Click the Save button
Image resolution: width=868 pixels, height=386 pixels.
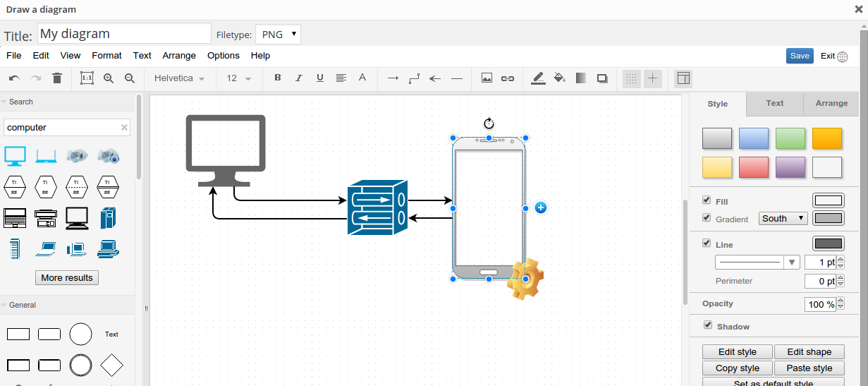click(x=800, y=56)
